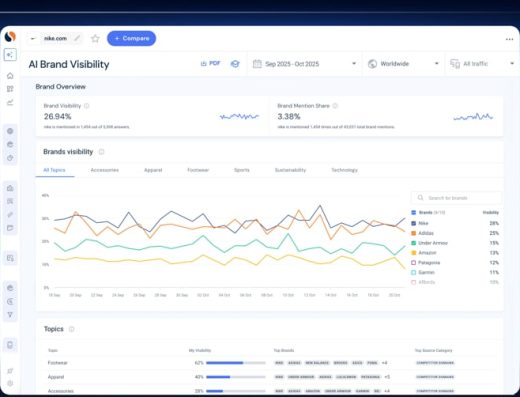This screenshot has height=397, width=520.
Task: Click the Visibility column header in brands legend
Action: 491,212
